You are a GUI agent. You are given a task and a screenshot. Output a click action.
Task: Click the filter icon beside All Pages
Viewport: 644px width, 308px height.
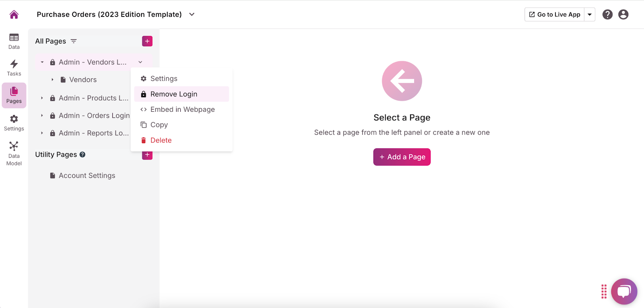(74, 41)
